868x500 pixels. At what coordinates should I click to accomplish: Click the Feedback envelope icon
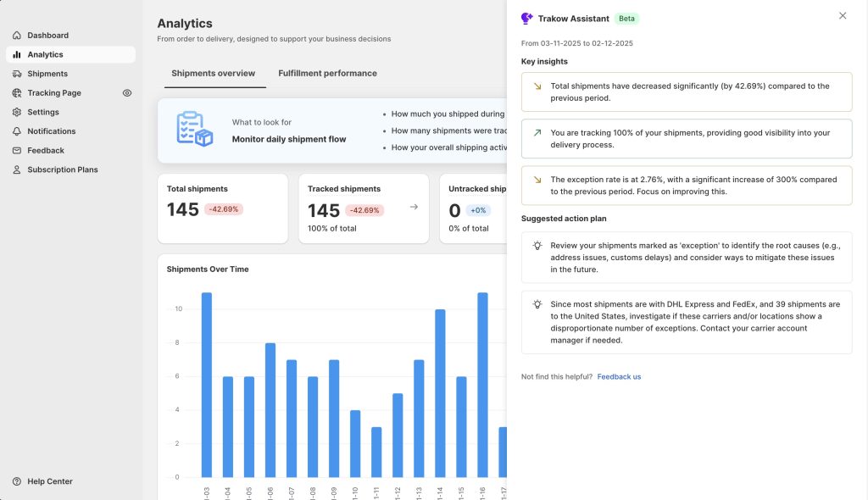[17, 151]
